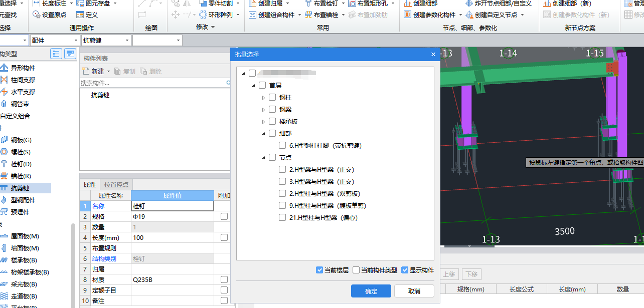Click the 新建 button in component list
644x308 pixels.
(93, 72)
